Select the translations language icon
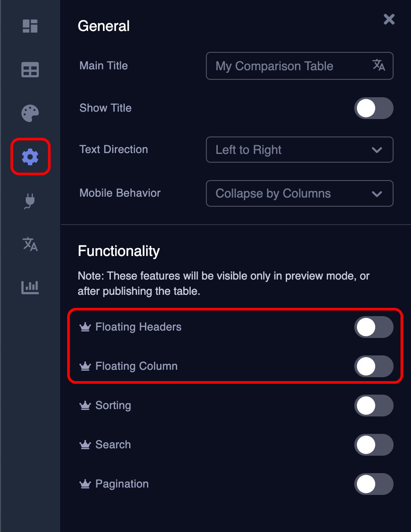The image size is (411, 532). [30, 245]
